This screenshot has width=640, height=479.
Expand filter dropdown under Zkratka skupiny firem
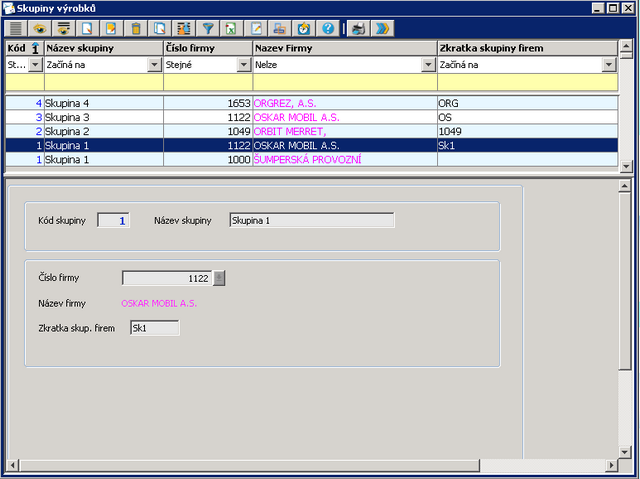(x=607, y=64)
